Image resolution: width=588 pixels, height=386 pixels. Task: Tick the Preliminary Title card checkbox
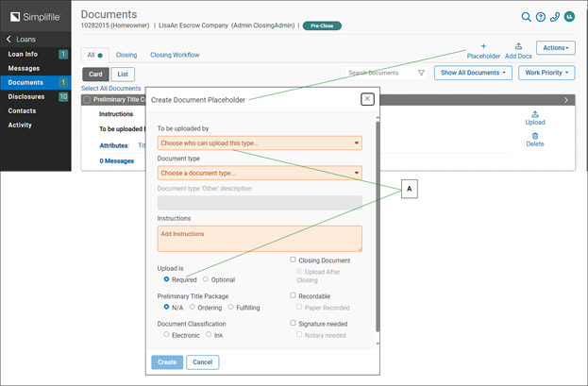tap(87, 100)
